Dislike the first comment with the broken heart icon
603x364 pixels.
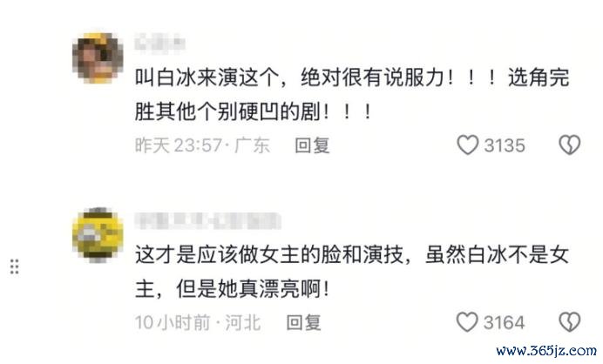569,145
